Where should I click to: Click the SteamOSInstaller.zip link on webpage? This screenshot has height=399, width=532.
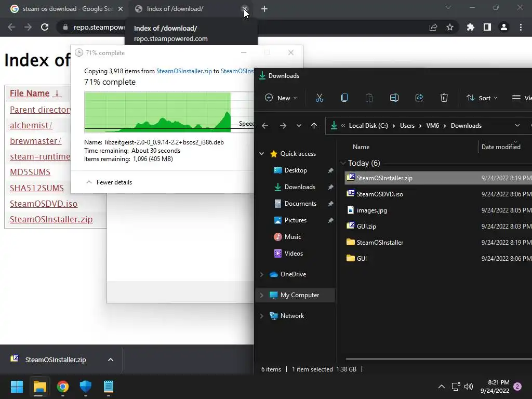coord(51,220)
